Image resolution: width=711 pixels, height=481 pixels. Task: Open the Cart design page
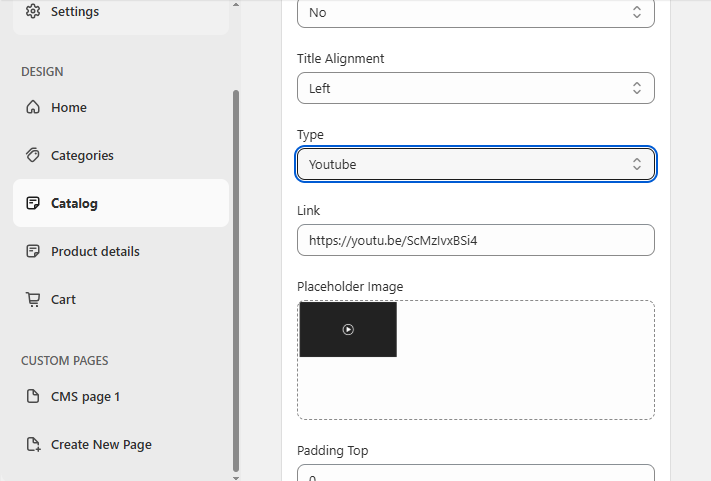click(x=121, y=299)
